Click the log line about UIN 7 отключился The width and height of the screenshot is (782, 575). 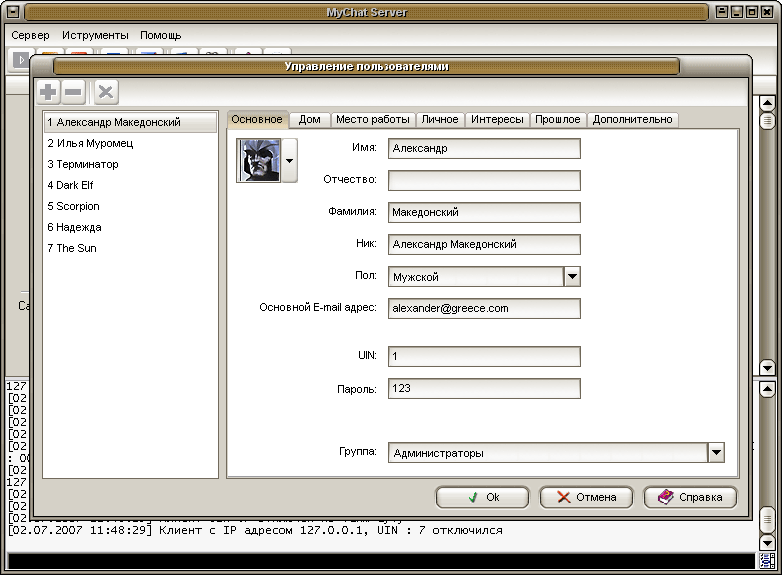(255, 530)
